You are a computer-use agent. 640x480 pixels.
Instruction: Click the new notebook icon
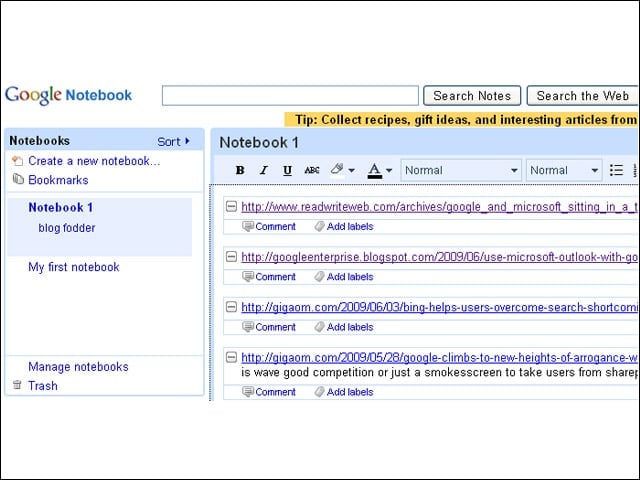[17, 161]
